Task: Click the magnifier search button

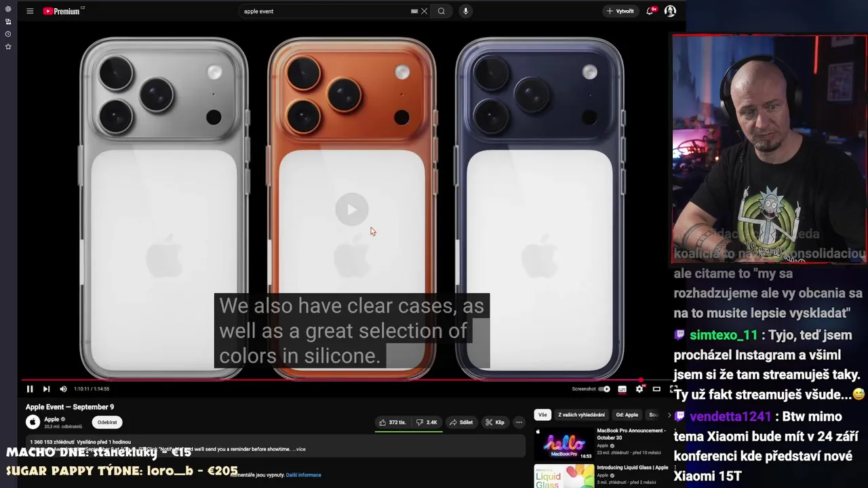Action: point(441,11)
